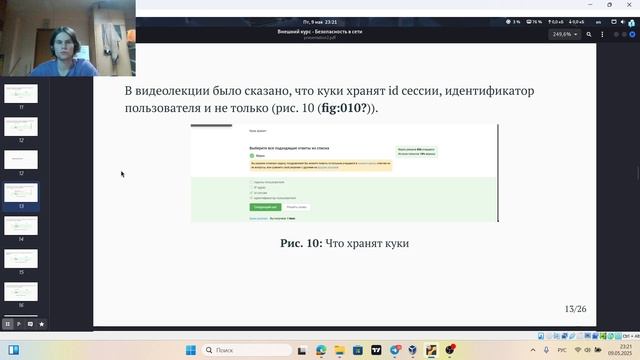Open Telegram from the taskbar

(x=395, y=350)
